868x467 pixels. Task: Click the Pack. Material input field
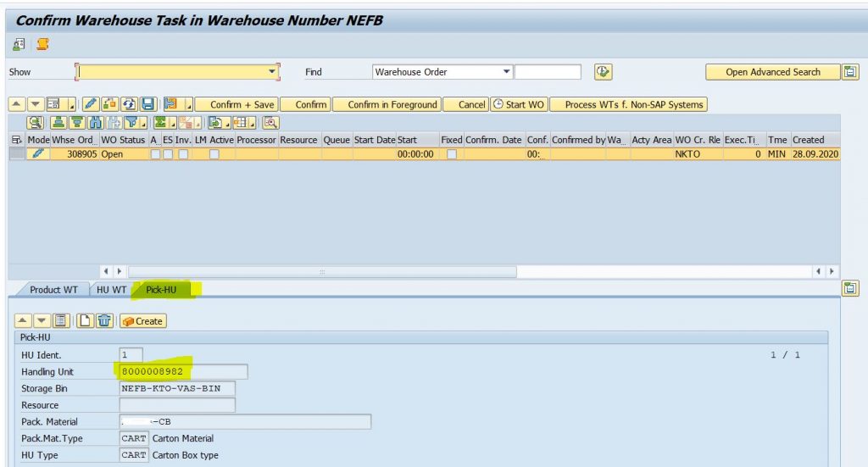point(245,421)
